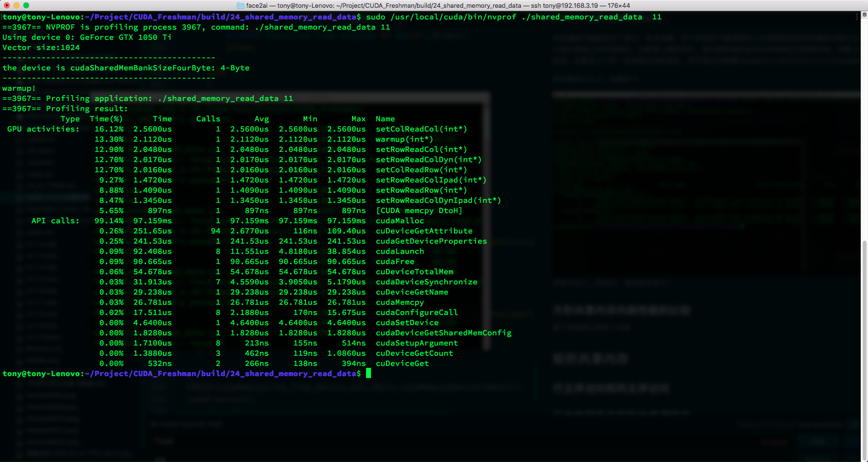Screen dimensions: 868x462
Task: Click the 'Vector size:1024' line
Action: pyautogui.click(x=41, y=48)
